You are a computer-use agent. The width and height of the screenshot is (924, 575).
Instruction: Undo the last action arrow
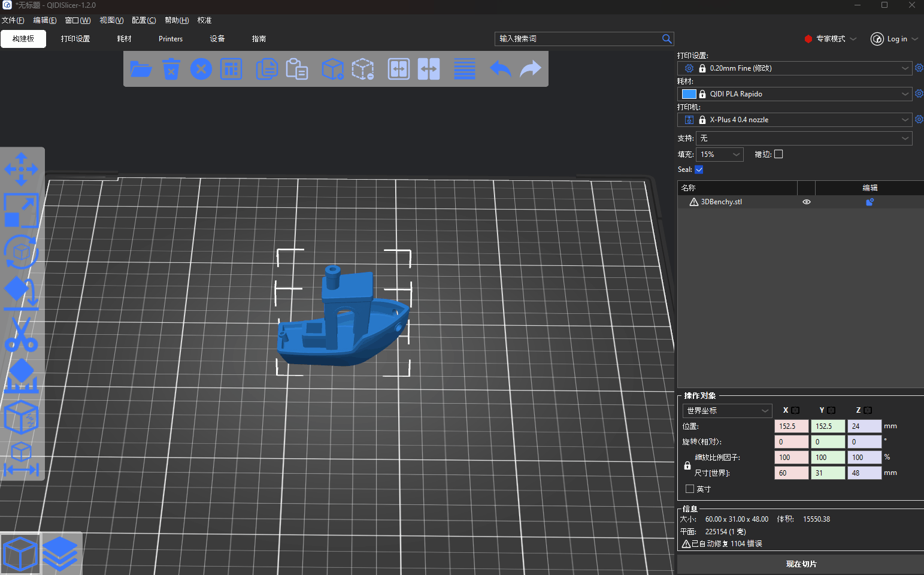coord(501,69)
